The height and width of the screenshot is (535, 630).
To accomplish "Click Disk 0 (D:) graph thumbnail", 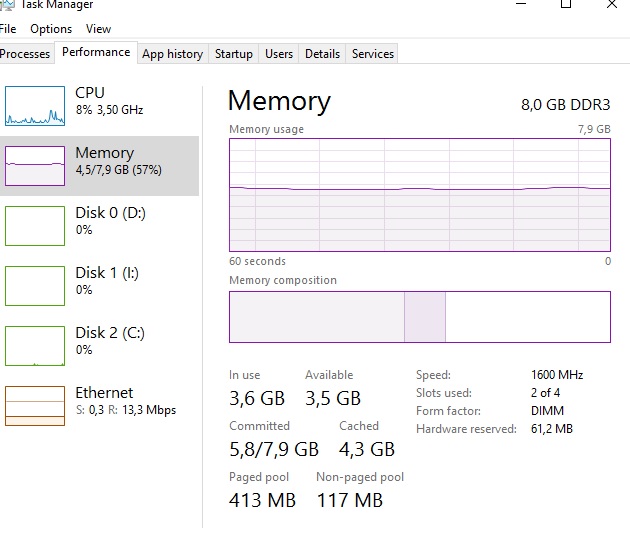I will (34, 225).
